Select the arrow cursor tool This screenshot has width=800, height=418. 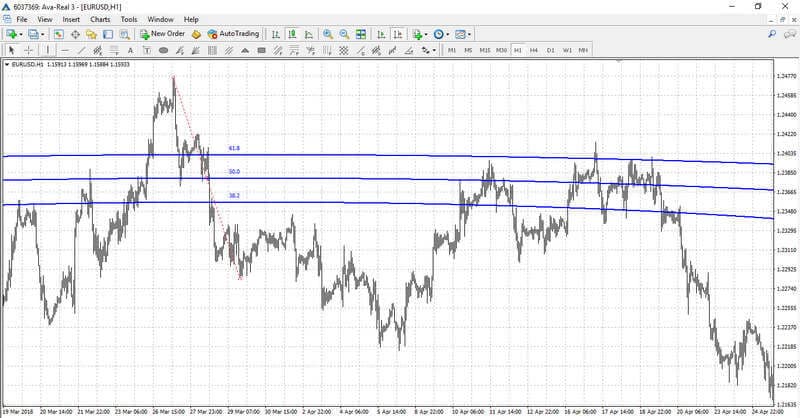pyautogui.click(x=12, y=50)
